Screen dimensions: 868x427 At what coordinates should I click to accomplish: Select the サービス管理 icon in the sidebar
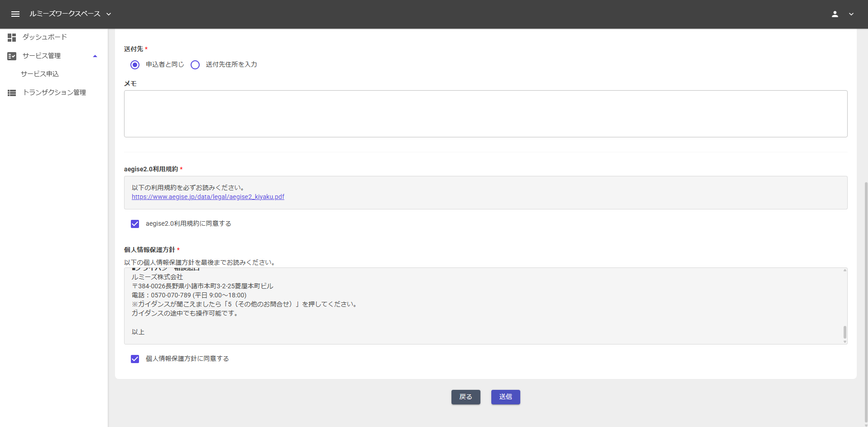pyautogui.click(x=12, y=55)
